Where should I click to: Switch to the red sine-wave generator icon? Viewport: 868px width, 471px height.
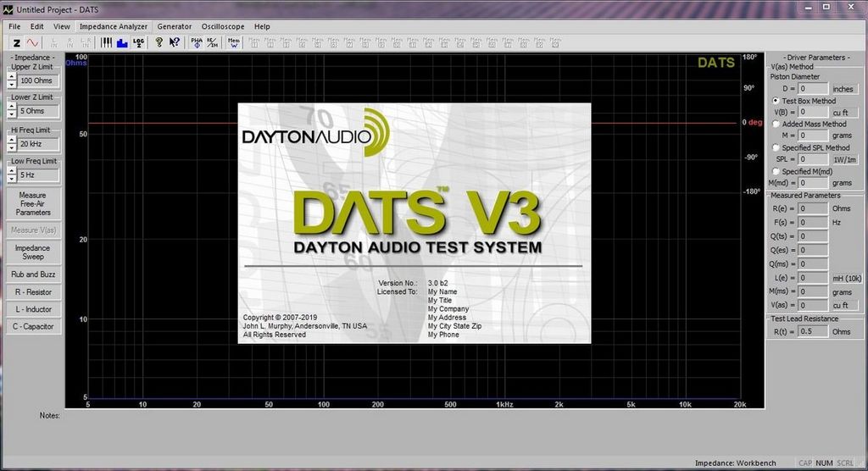[33, 42]
